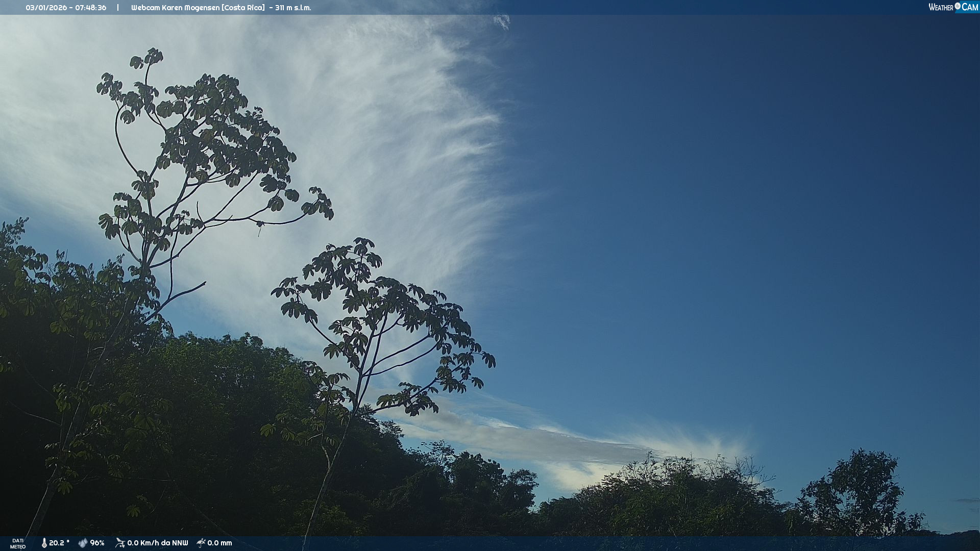Click the wind anemometer icon
Viewport: 980px width, 551px height.
point(120,543)
